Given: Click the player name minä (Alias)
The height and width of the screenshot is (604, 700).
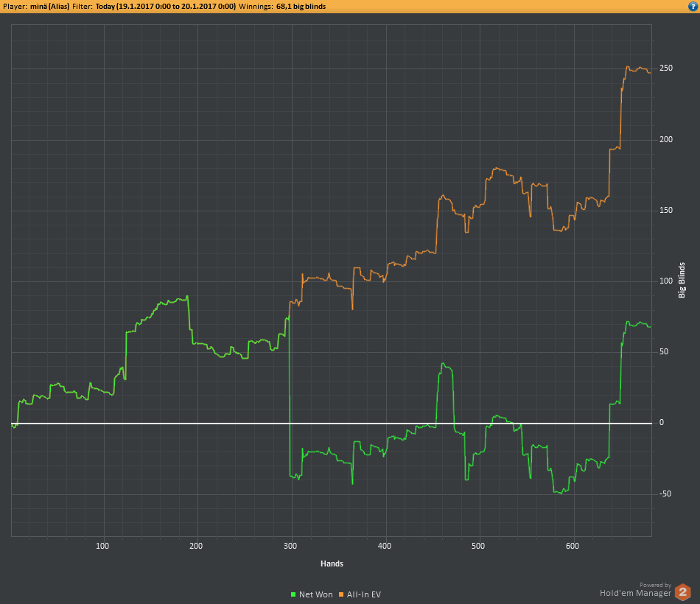Looking at the screenshot, I should click(x=49, y=6).
